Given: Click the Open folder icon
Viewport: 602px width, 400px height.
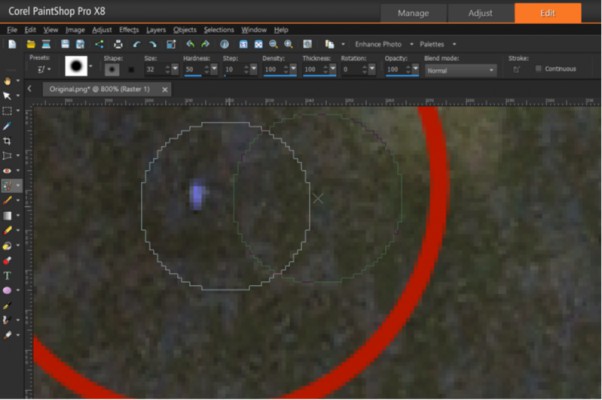Looking at the screenshot, I should pyautogui.click(x=31, y=44).
